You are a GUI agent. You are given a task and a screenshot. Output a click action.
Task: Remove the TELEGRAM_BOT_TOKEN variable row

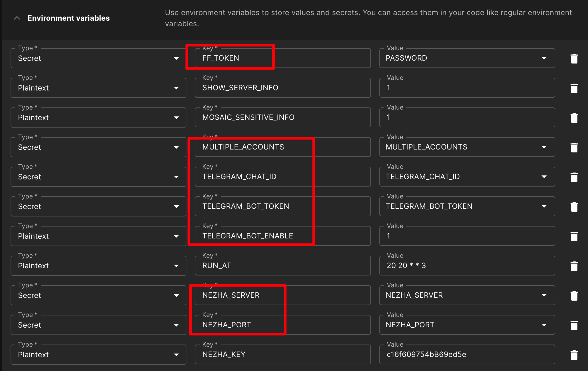point(574,207)
